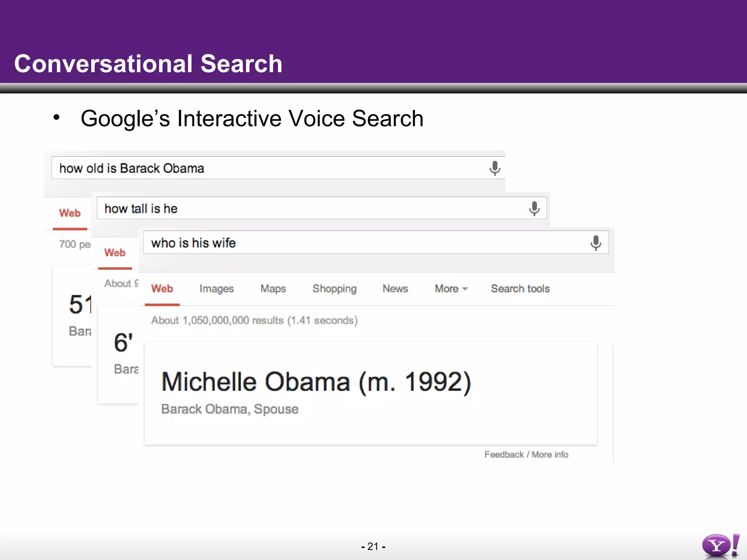Focus the 'how old is Barack Obama' search field

[x=278, y=168]
